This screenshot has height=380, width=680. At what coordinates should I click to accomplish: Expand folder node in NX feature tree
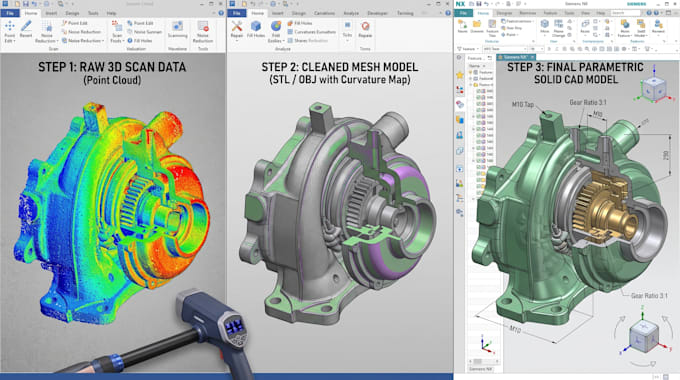pos(471,85)
